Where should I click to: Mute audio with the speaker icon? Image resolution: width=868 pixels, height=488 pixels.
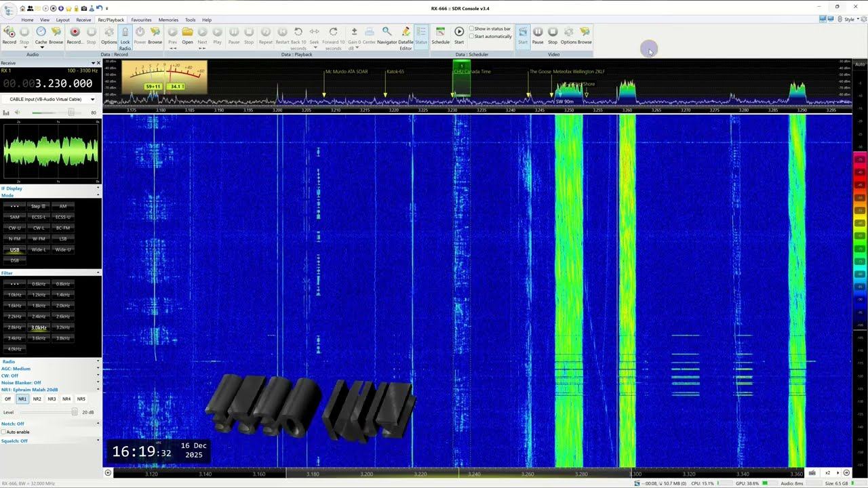click(17, 113)
